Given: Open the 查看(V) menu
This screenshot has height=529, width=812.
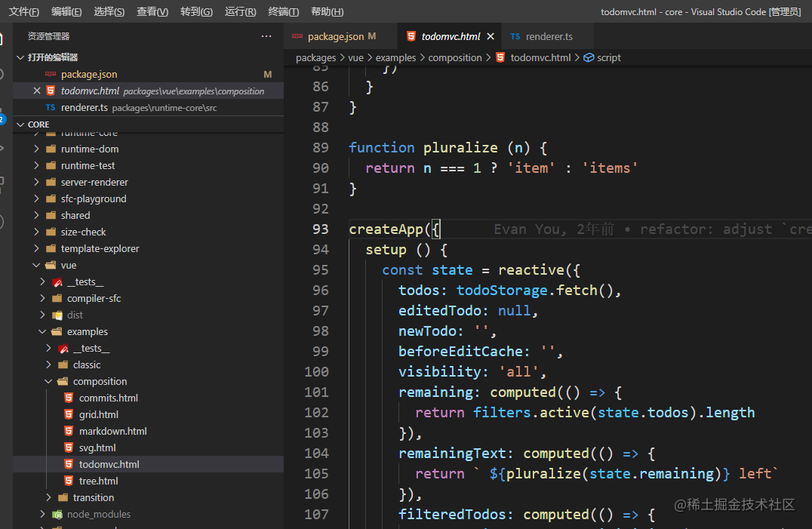Looking at the screenshot, I should pyautogui.click(x=152, y=11).
